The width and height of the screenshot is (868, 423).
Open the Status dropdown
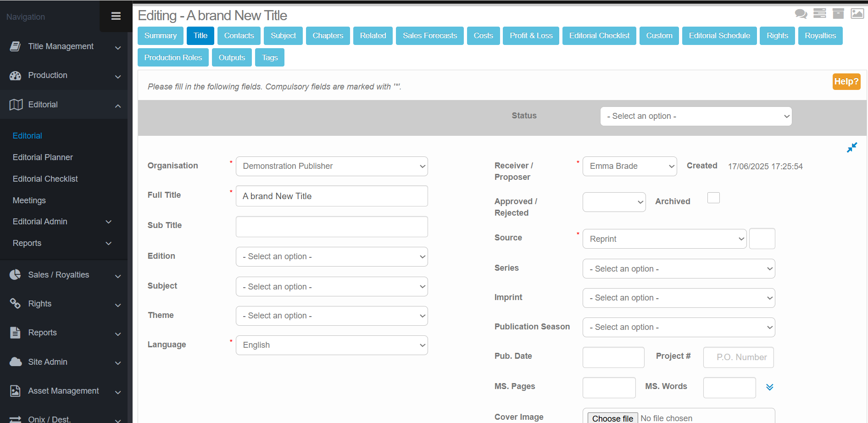(696, 117)
